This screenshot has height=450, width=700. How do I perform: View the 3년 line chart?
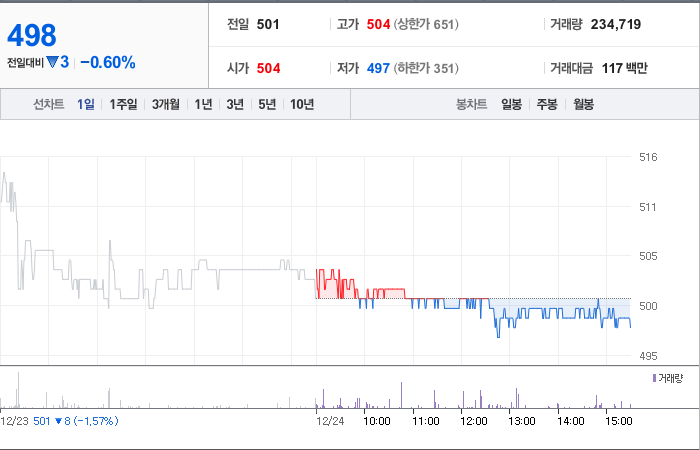click(x=235, y=104)
